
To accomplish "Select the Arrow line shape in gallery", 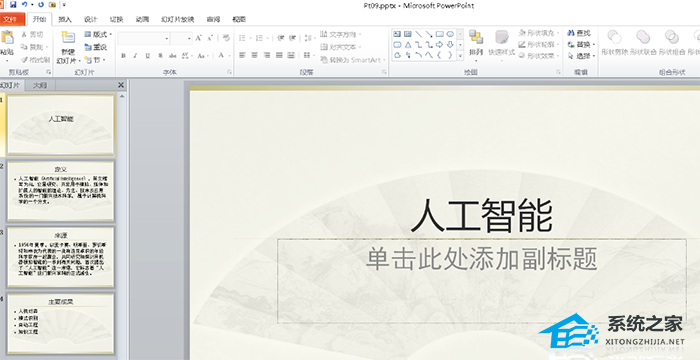I will click(x=429, y=34).
